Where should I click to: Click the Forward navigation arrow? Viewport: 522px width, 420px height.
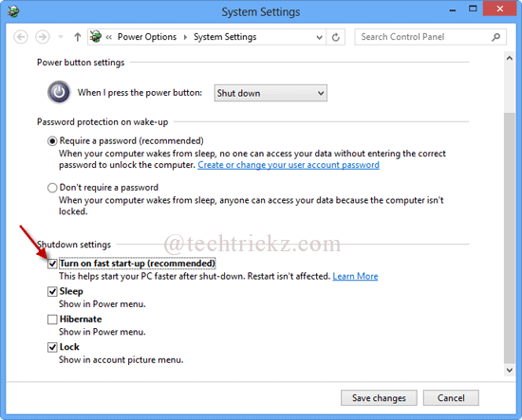pyautogui.click(x=43, y=37)
